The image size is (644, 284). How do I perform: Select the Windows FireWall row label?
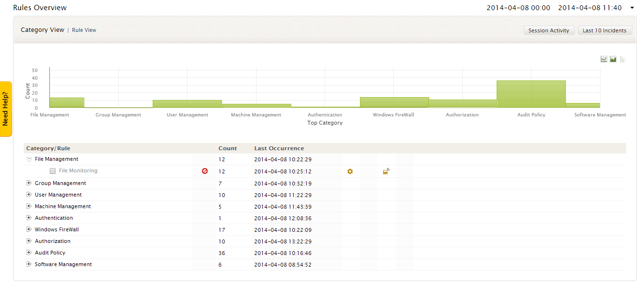(57, 229)
